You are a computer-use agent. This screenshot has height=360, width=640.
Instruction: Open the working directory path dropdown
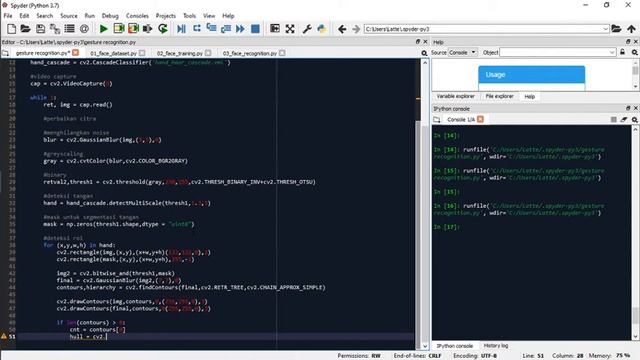(x=605, y=29)
